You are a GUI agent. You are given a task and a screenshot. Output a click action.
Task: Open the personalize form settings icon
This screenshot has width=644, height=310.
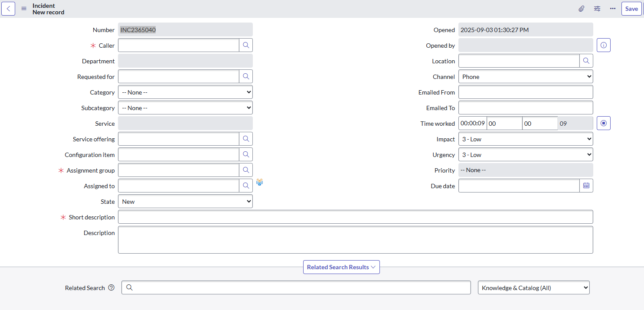coord(597,9)
